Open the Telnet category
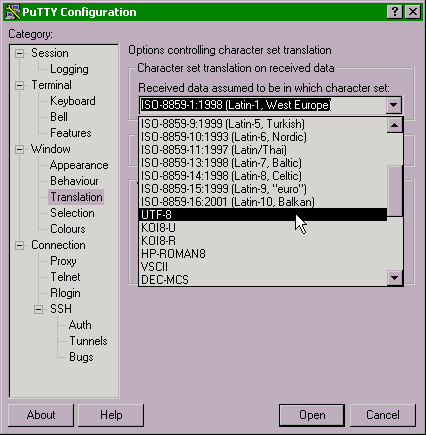The height and width of the screenshot is (435, 426). (65, 277)
